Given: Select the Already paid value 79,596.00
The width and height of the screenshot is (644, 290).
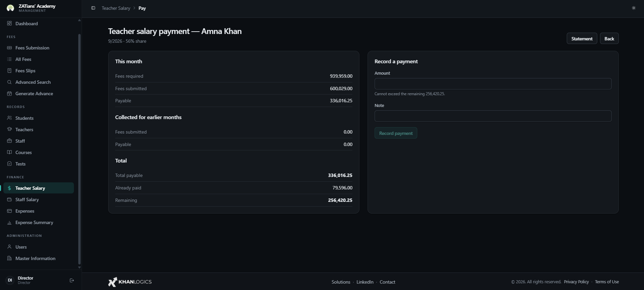Looking at the screenshot, I should click(x=342, y=188).
